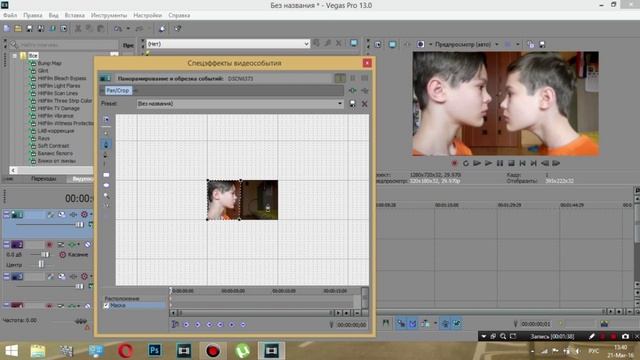Click the go to start button
640x360 pixels.
(x=522, y=163)
